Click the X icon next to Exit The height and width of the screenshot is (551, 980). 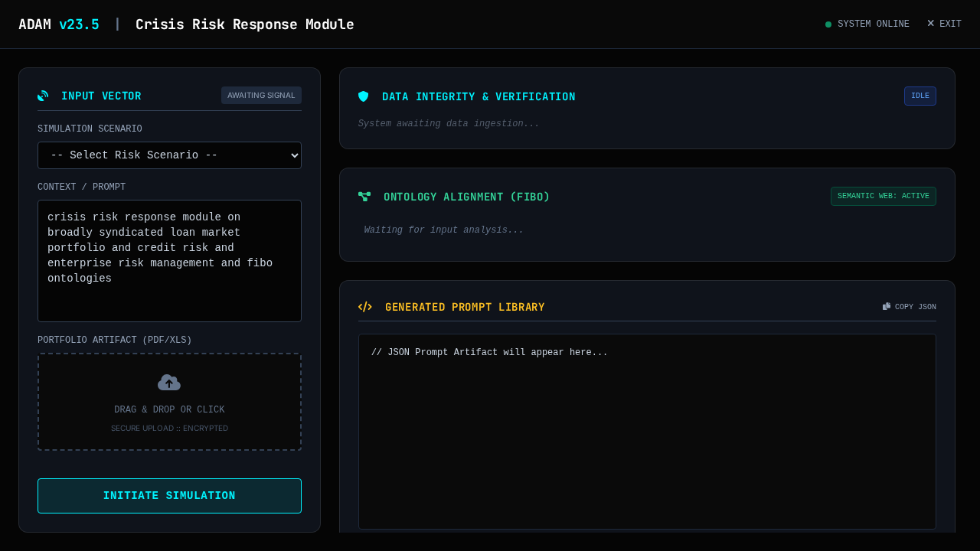pos(931,24)
